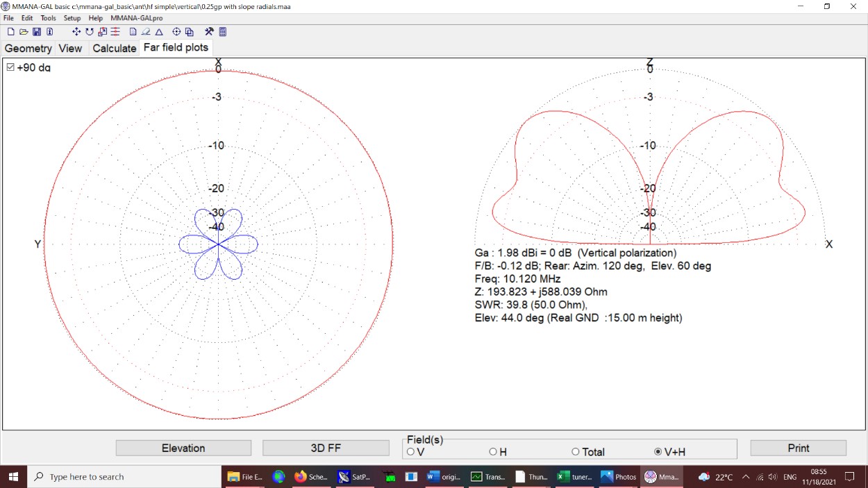Open the hammer and wrench tools icon

(209, 32)
